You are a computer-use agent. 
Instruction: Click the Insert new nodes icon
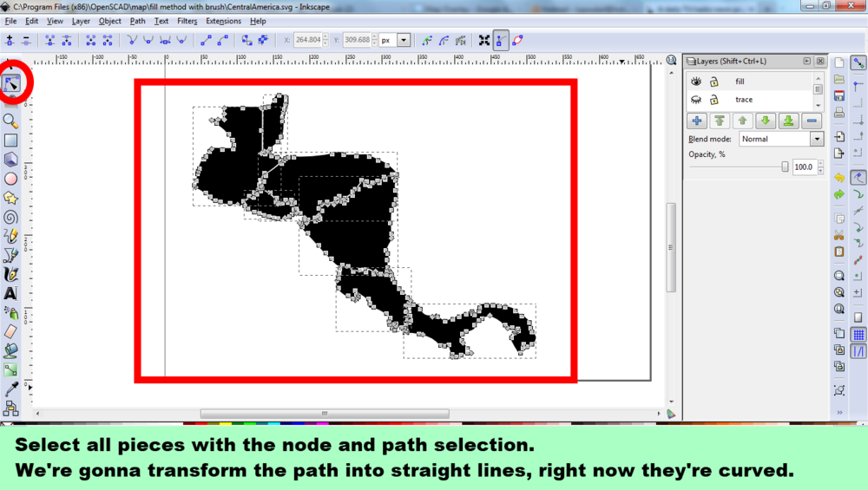tap(10, 40)
